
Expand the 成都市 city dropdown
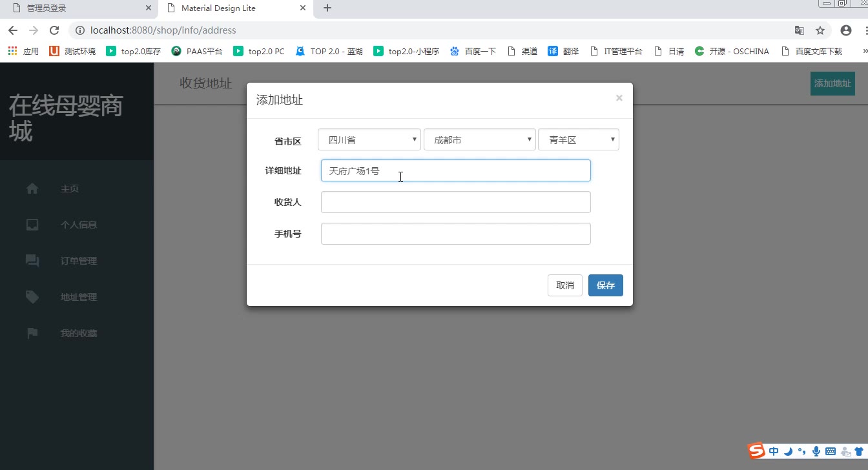pyautogui.click(x=479, y=140)
